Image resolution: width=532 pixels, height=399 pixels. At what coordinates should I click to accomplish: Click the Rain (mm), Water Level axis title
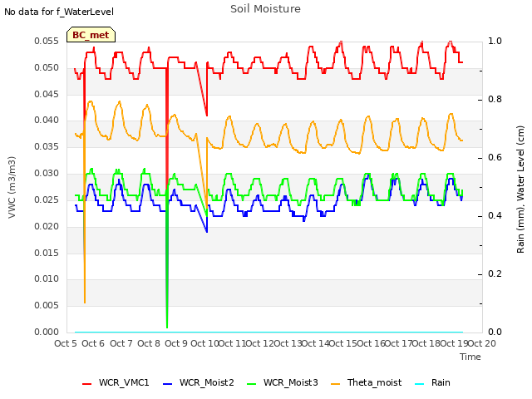click(520, 190)
